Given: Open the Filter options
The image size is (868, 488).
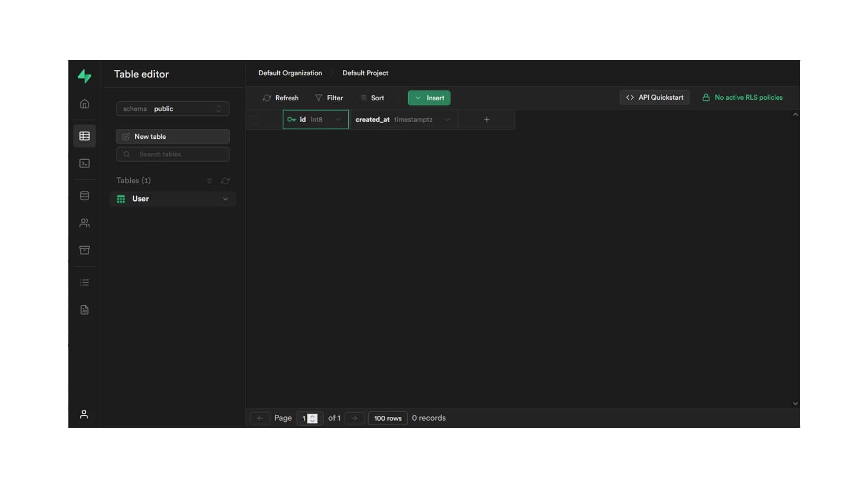Looking at the screenshot, I should (x=329, y=98).
